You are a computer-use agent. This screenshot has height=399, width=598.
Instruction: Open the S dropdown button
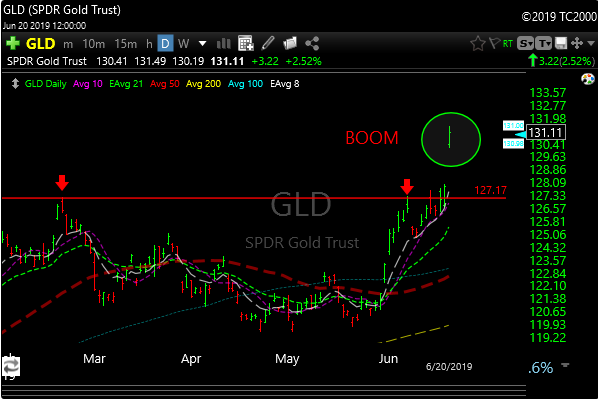526,43
